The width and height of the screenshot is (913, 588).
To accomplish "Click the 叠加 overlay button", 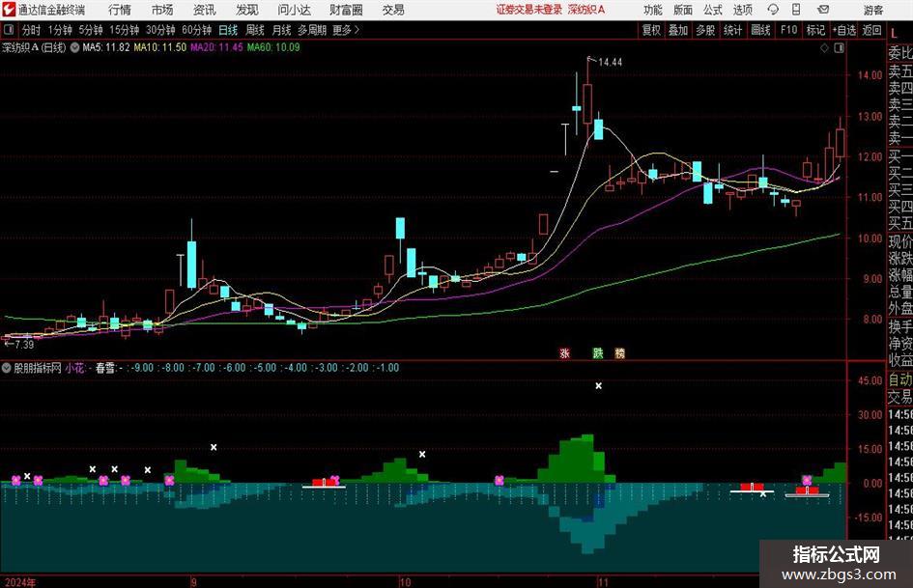I will (678, 30).
